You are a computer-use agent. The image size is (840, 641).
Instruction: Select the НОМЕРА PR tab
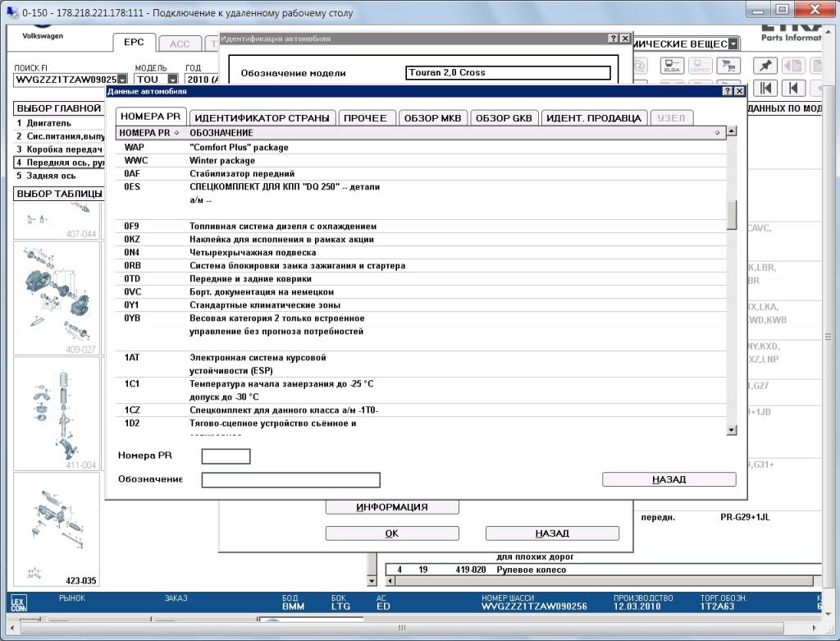[x=151, y=117]
